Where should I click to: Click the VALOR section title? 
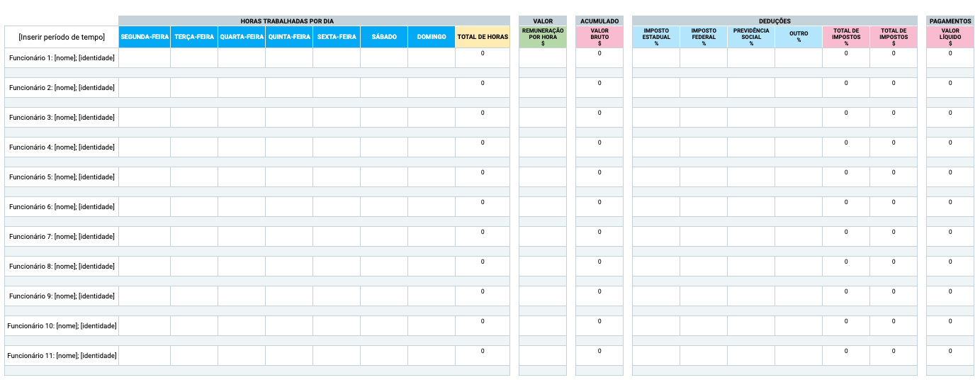(543, 21)
